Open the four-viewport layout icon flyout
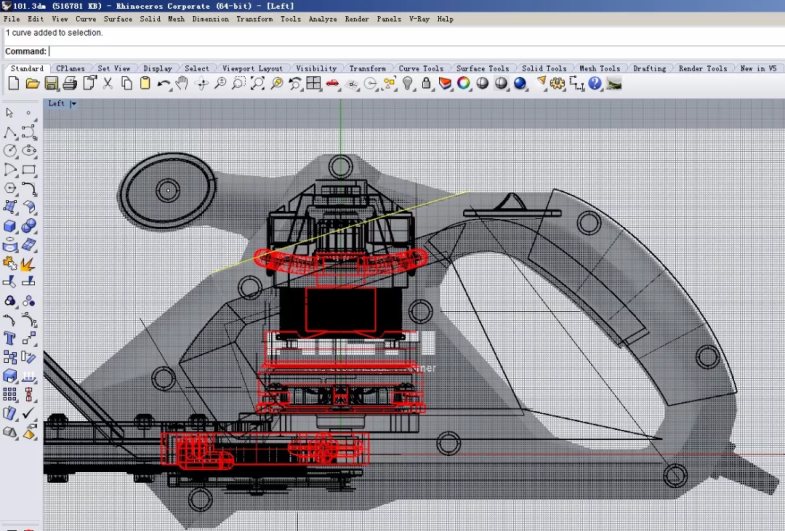 [x=314, y=84]
